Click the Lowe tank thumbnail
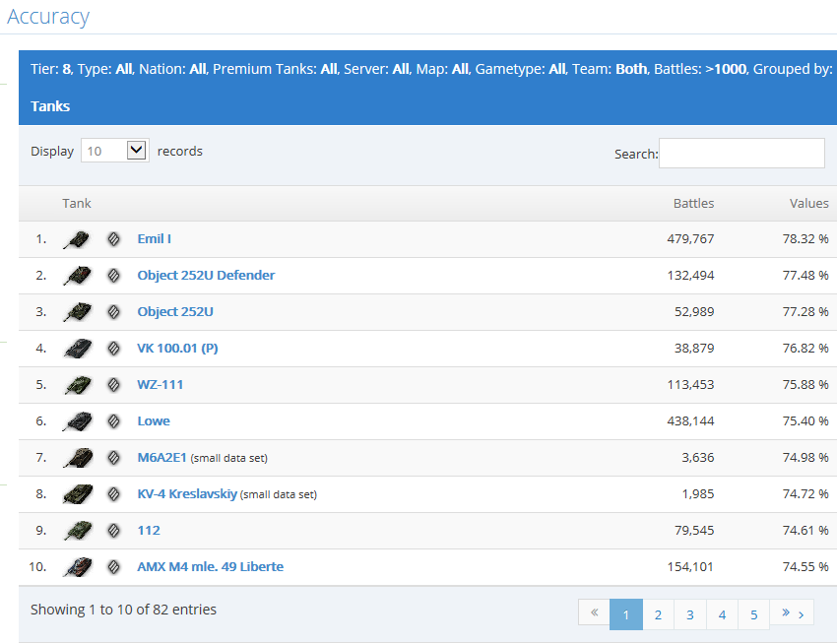Viewport: 837px width, 644px height. click(77, 421)
